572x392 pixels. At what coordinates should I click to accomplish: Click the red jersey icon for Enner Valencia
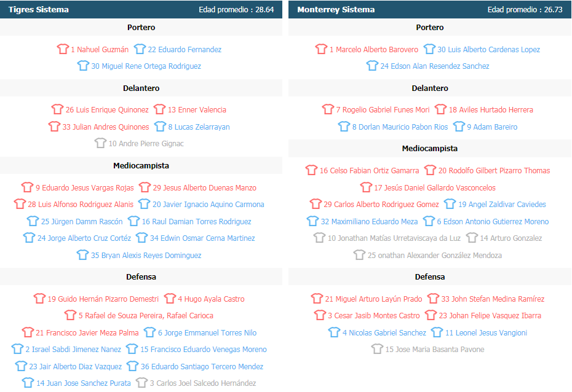click(159, 109)
